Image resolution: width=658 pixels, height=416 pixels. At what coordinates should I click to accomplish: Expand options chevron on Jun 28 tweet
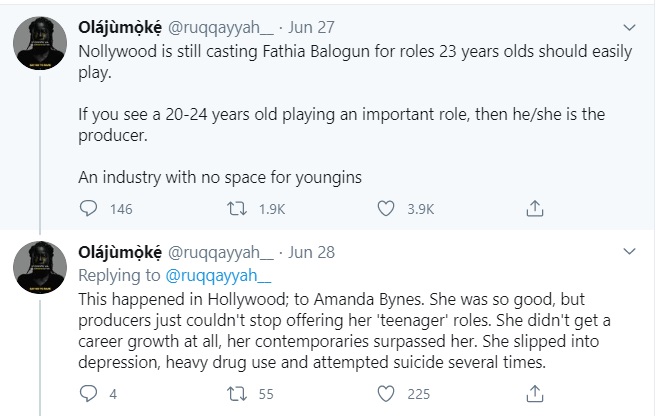[x=629, y=251]
